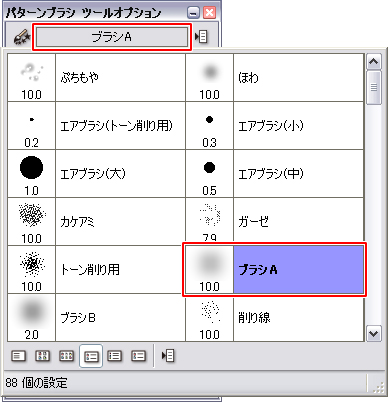Switch to first list view mode icon
388x402 pixels.
point(18,356)
